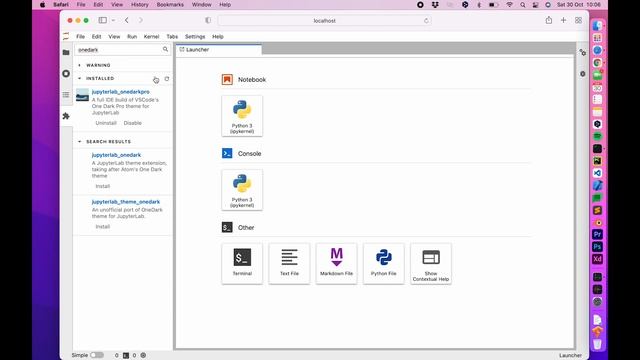Image resolution: width=640 pixels, height=360 pixels.
Task: Open the JupyterLab Edit menu
Action: pos(96,36)
